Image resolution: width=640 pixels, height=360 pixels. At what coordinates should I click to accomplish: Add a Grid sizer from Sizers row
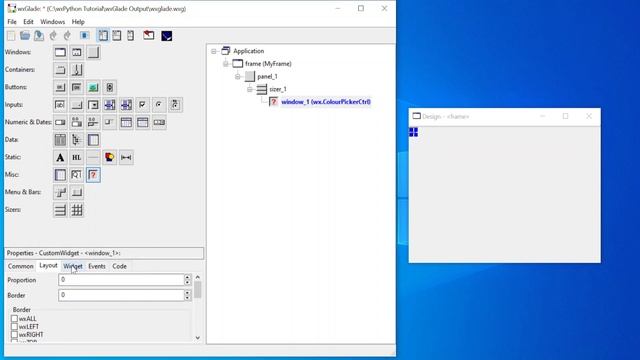77,210
